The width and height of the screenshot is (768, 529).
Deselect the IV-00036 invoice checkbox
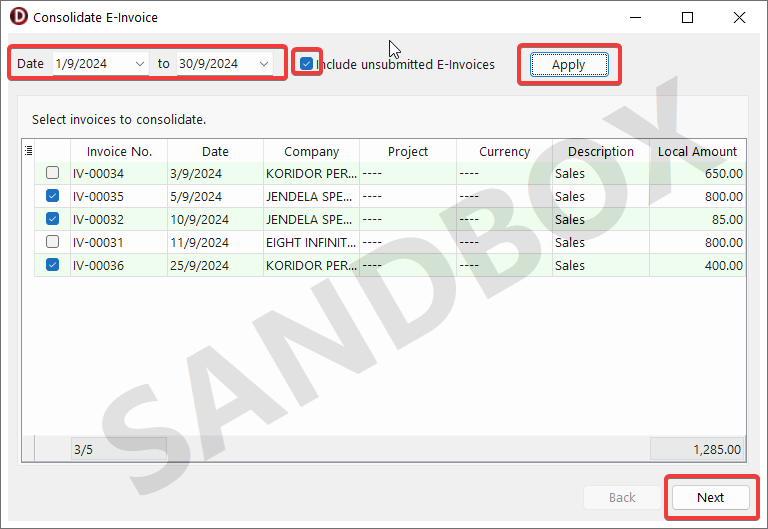point(52,265)
